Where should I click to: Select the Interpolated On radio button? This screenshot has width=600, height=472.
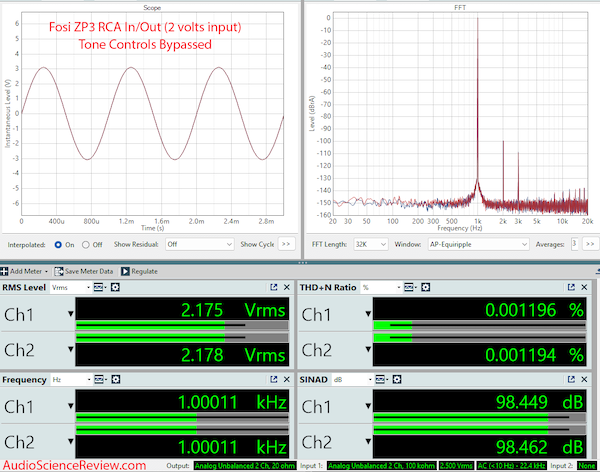(x=60, y=243)
